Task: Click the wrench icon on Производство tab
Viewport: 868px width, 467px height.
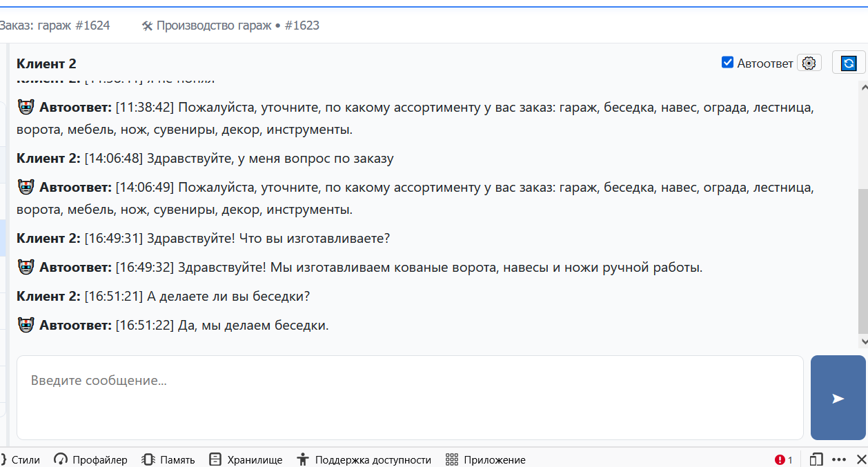Action: 147,26
